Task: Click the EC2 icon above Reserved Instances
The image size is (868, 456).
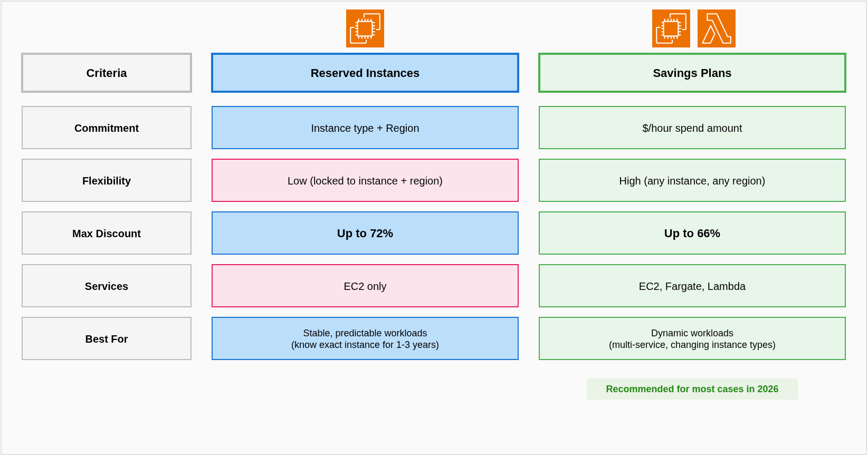Action: (x=365, y=28)
